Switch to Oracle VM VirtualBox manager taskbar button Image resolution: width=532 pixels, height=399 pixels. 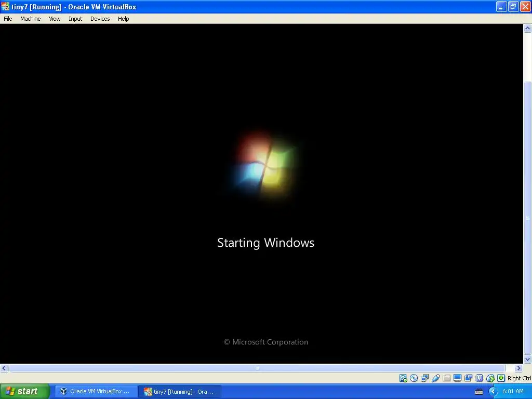pos(96,391)
